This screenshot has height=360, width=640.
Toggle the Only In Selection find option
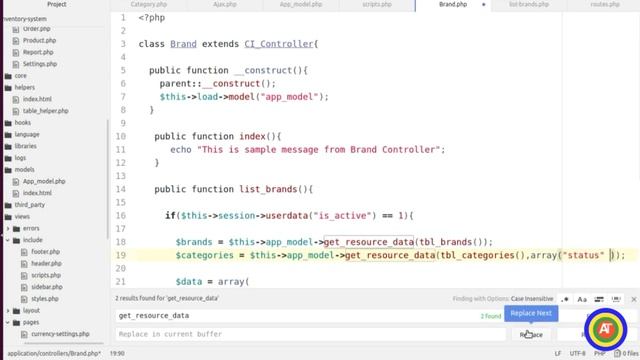pyautogui.click(x=599, y=300)
